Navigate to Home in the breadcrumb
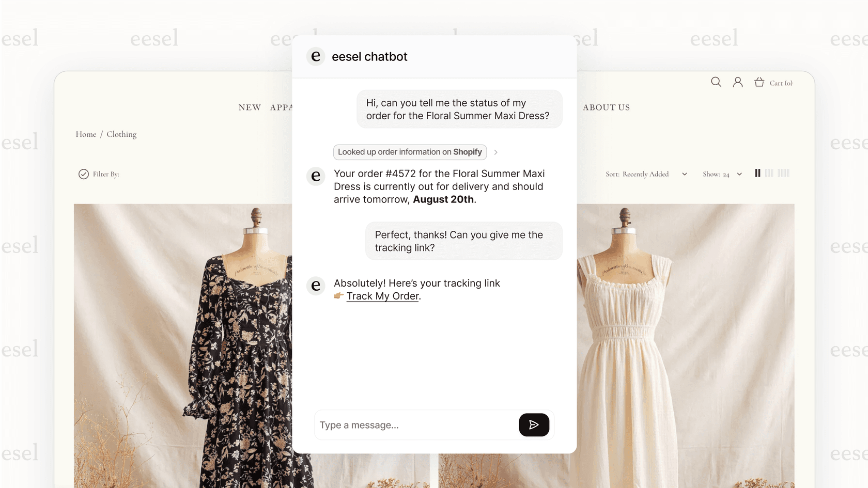This screenshot has height=488, width=868. point(86,134)
